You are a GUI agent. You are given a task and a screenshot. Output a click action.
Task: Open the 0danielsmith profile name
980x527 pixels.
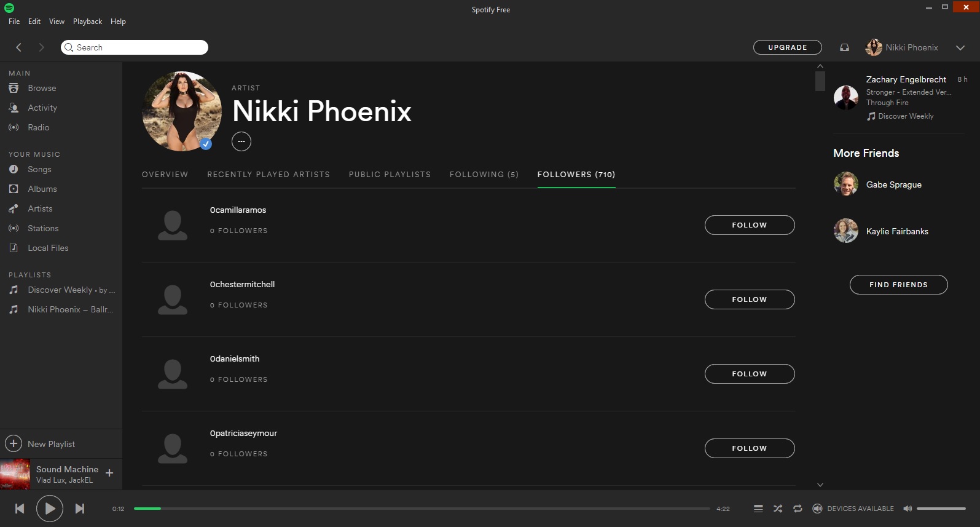click(235, 359)
